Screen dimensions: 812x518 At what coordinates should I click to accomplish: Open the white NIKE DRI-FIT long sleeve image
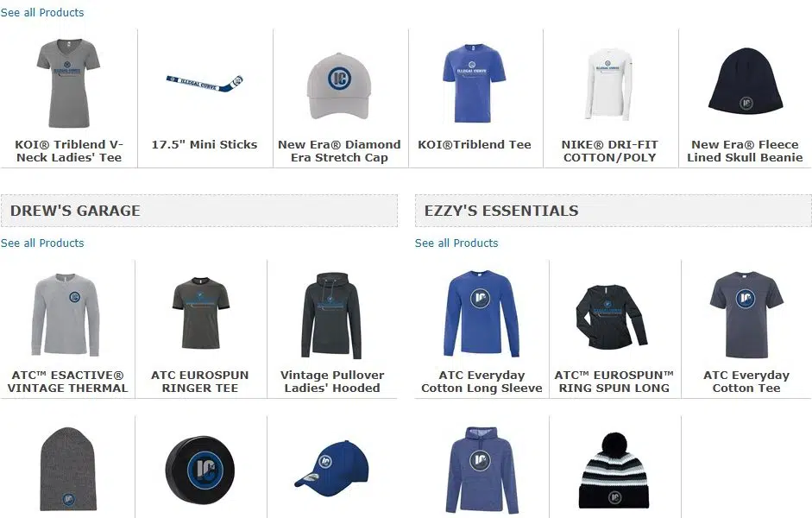[x=609, y=84]
